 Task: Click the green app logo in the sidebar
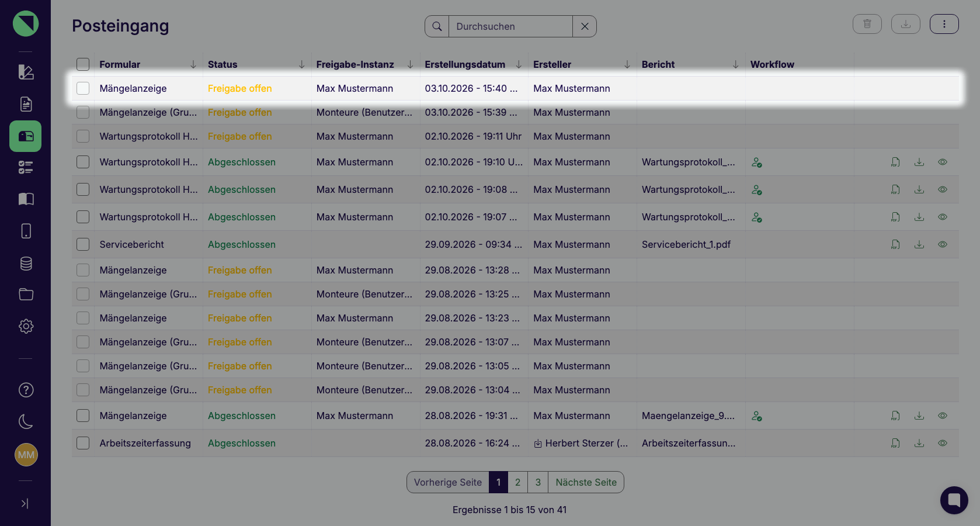point(26,24)
